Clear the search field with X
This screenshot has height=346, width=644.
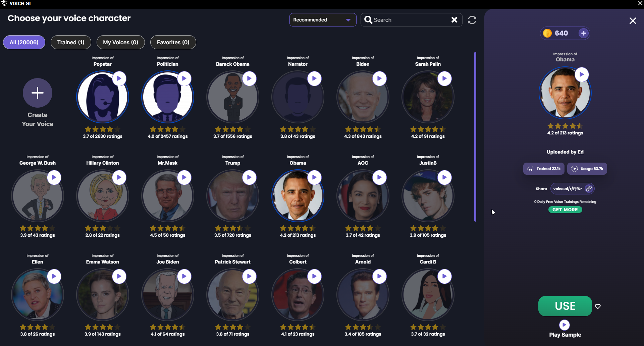click(454, 20)
